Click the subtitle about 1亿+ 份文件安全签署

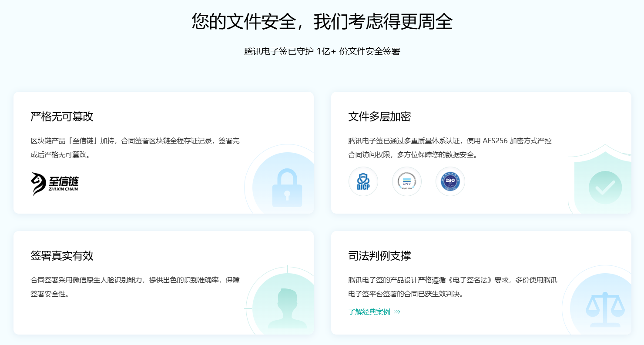point(322,51)
